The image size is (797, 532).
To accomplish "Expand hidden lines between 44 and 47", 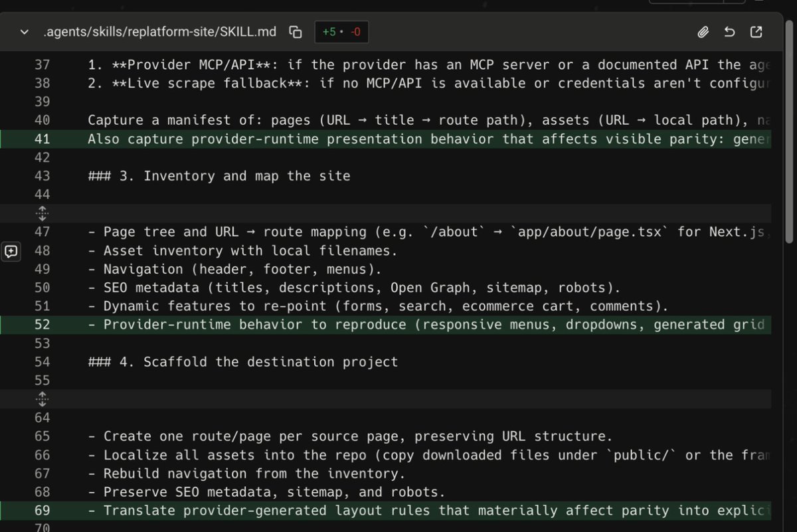I will pyautogui.click(x=42, y=213).
